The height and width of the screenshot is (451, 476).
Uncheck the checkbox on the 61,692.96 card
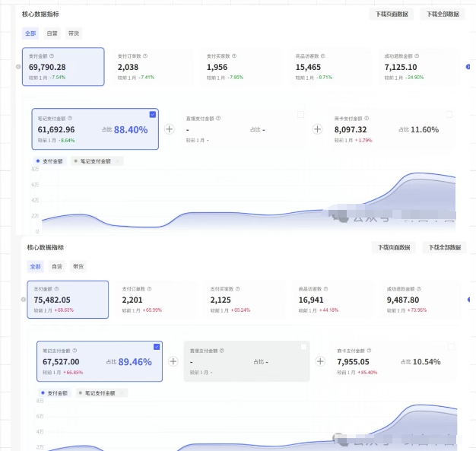(153, 114)
